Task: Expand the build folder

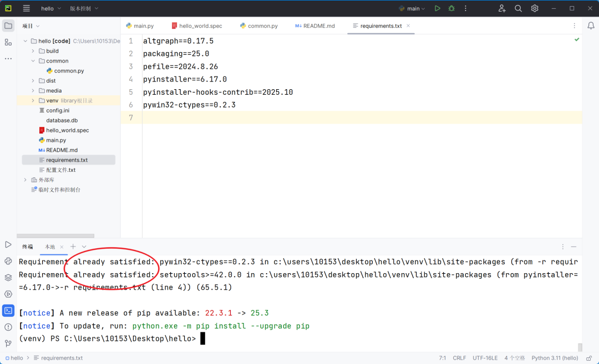Action: (x=33, y=51)
